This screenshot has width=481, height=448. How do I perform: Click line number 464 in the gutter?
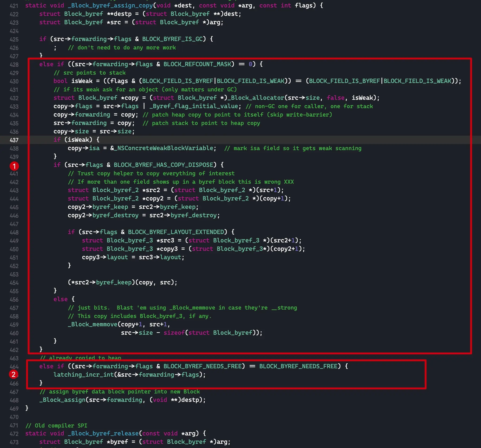[14, 366]
